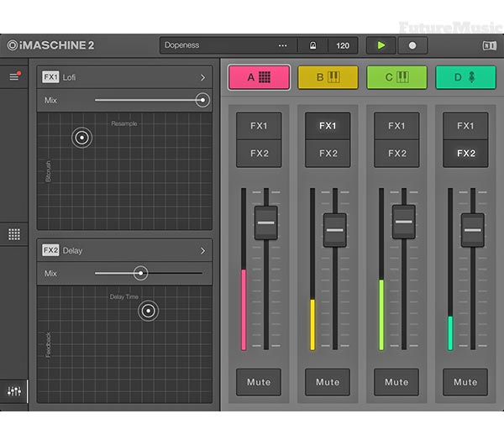Mute channel D
The height and width of the screenshot is (445, 504).
[x=465, y=382]
